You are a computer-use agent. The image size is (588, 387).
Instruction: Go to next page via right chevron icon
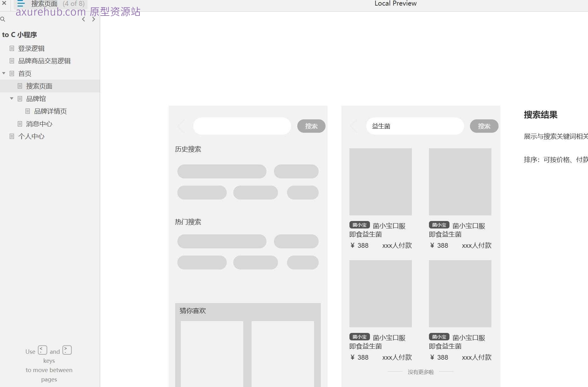click(x=93, y=19)
